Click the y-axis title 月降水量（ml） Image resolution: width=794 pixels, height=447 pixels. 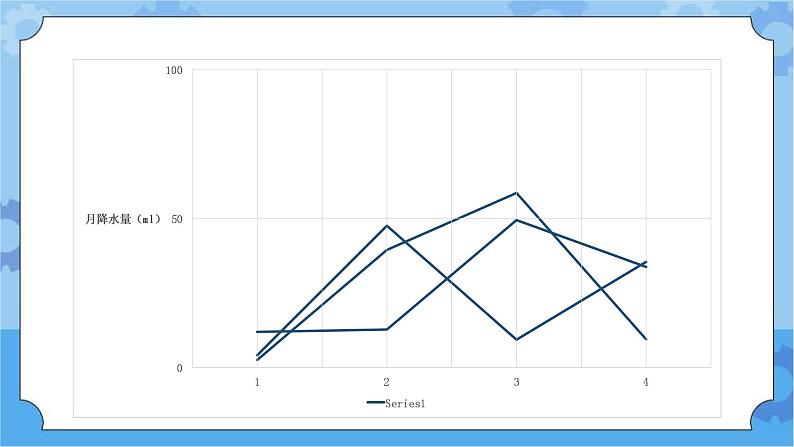pyautogui.click(x=123, y=219)
